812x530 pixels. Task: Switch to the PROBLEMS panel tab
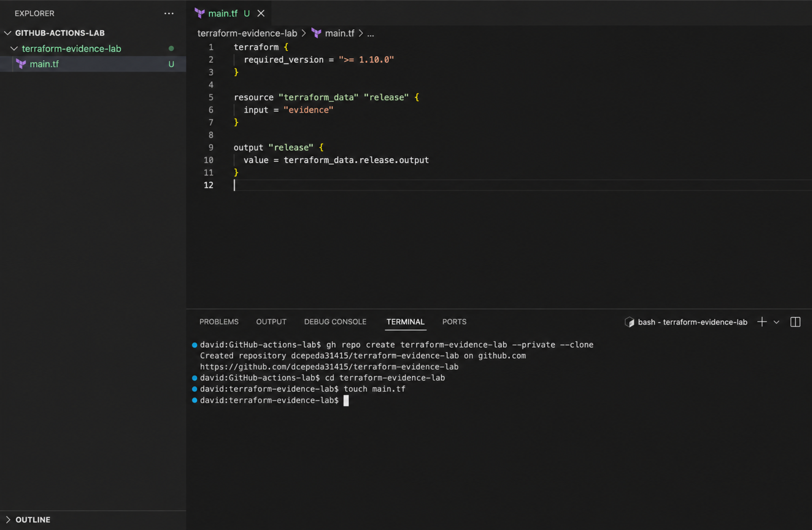pyautogui.click(x=219, y=322)
